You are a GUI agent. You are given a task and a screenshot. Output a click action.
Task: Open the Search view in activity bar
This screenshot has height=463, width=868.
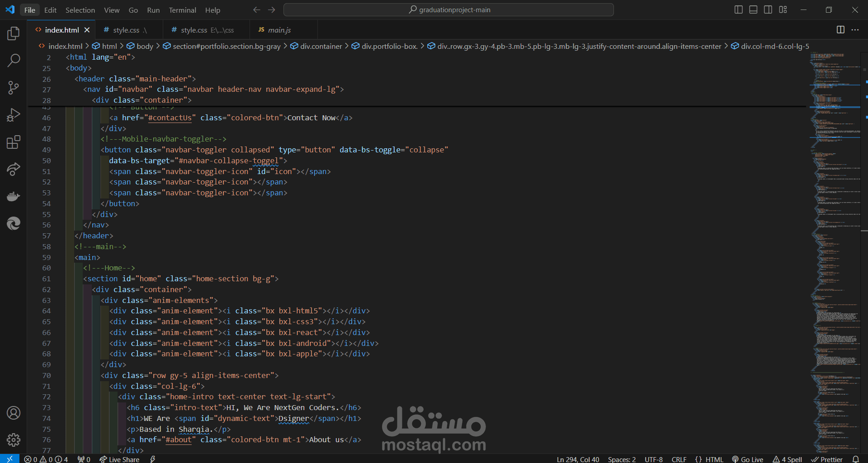click(14, 60)
